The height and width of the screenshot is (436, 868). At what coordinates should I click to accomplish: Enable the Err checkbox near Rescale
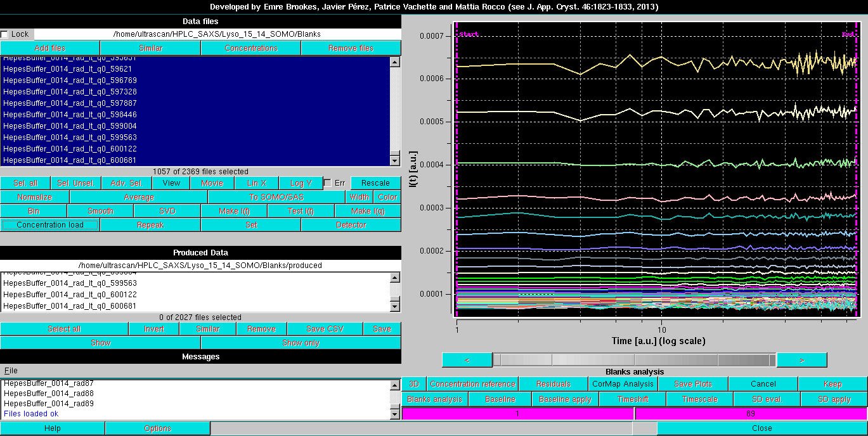click(x=328, y=183)
